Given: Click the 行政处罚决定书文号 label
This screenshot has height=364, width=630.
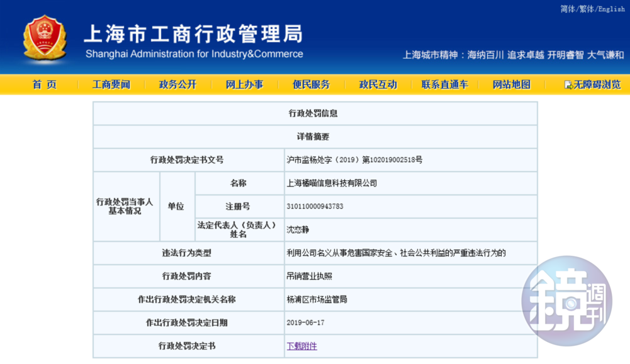Looking at the screenshot, I should [x=187, y=160].
